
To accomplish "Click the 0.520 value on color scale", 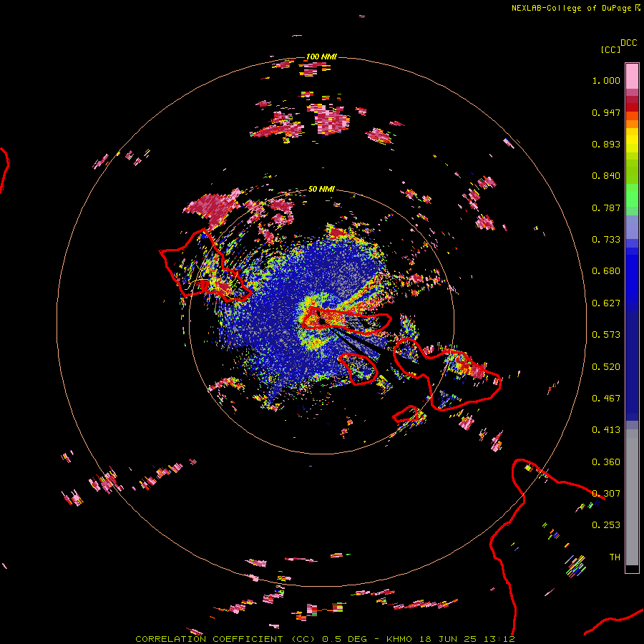I will click(x=606, y=367).
